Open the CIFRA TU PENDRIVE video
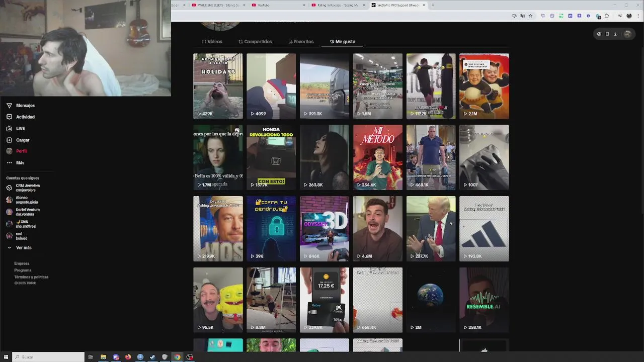The image size is (644, 362). coord(271,229)
